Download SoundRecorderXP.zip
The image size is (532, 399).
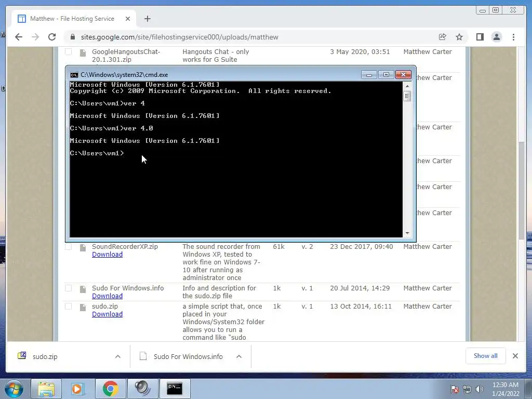pyautogui.click(x=107, y=255)
